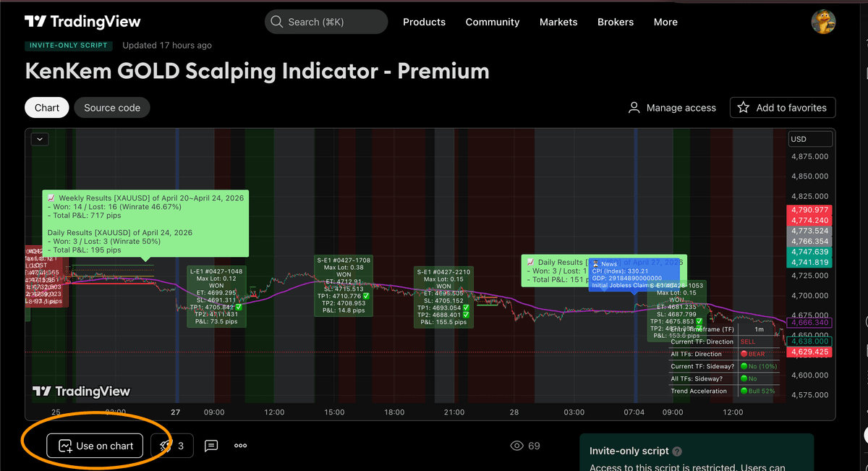Open the Community menu

[x=493, y=22]
